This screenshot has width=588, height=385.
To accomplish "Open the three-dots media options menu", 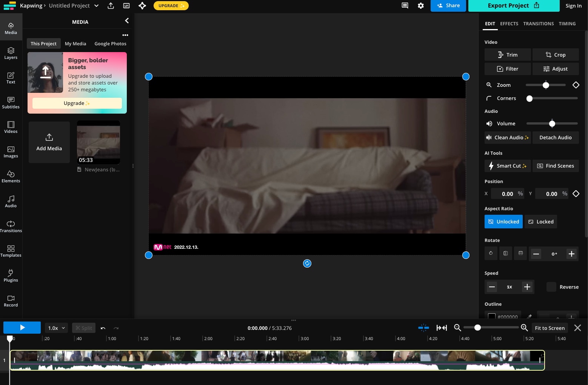I will (x=125, y=35).
